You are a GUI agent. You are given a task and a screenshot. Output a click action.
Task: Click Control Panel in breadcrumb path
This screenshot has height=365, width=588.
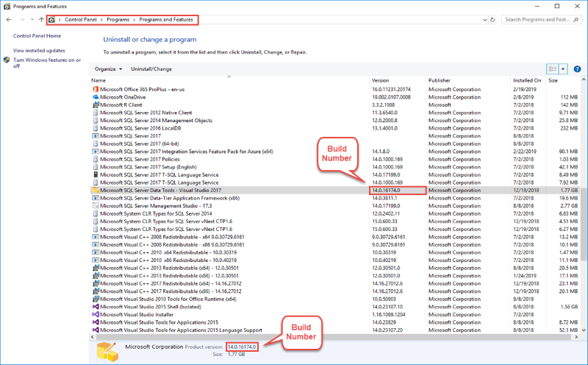tap(81, 20)
